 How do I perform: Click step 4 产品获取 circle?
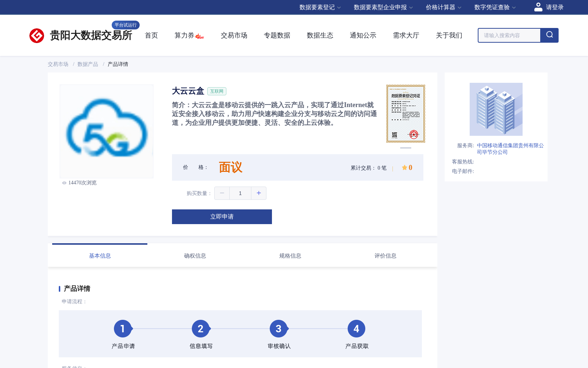(x=356, y=329)
